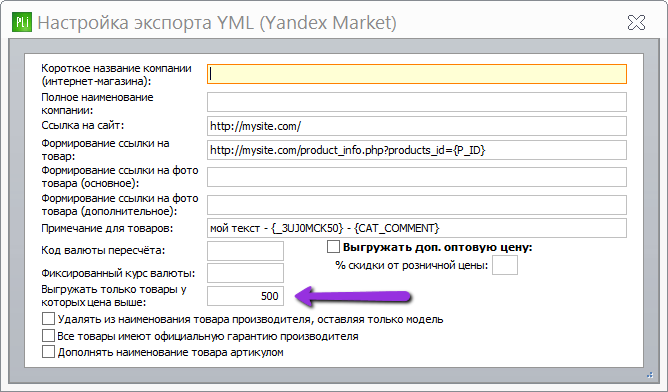Close the YML export settings dialog
The height and width of the screenshot is (392, 668).
point(636,23)
